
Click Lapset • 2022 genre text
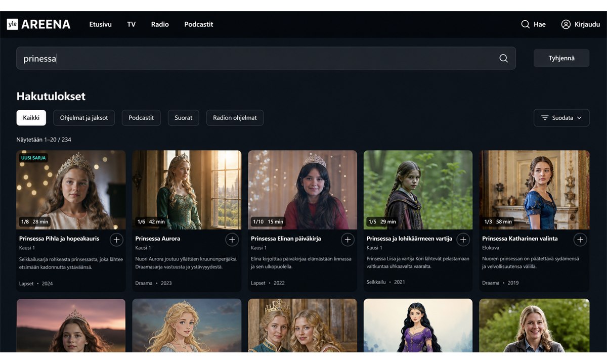coord(268,283)
